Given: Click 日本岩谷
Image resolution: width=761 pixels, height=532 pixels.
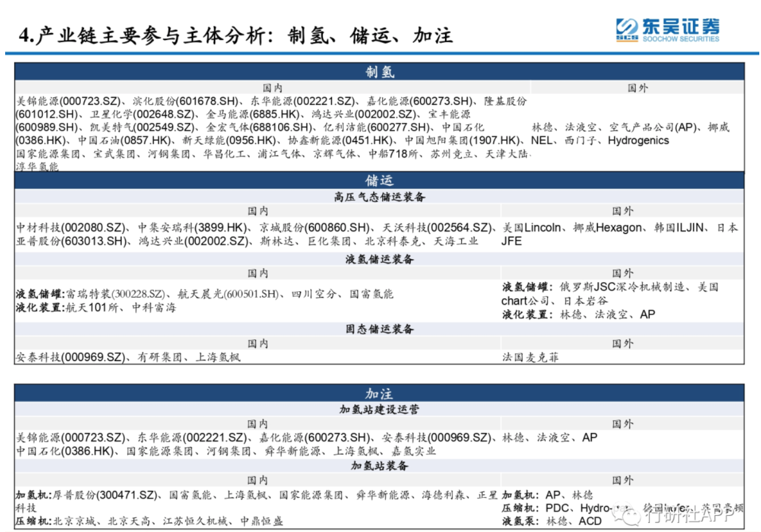Looking at the screenshot, I should pos(586,300).
